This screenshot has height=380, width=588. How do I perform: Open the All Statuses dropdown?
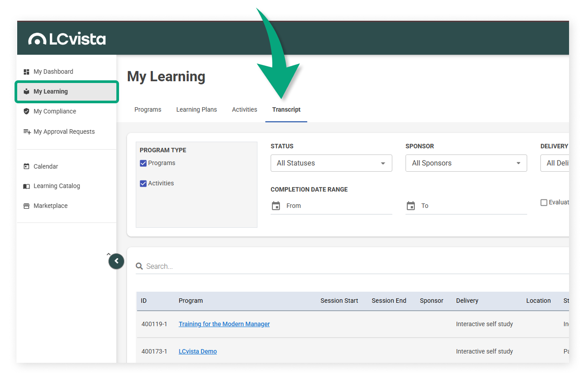[331, 163]
